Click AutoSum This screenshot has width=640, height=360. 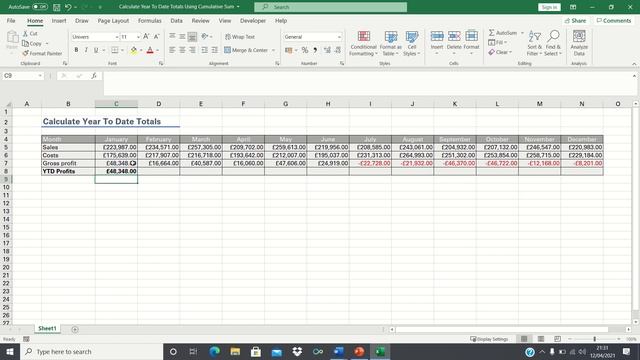point(503,33)
